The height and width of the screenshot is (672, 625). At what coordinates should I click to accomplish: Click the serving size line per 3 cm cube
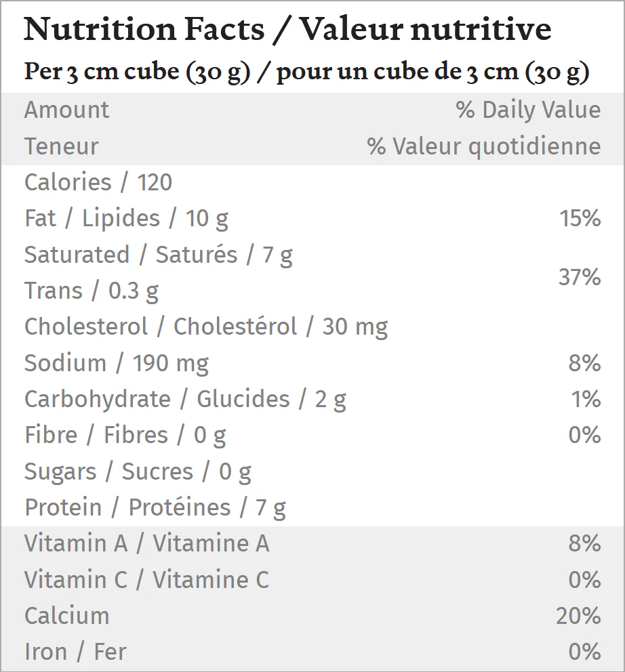pos(306,72)
